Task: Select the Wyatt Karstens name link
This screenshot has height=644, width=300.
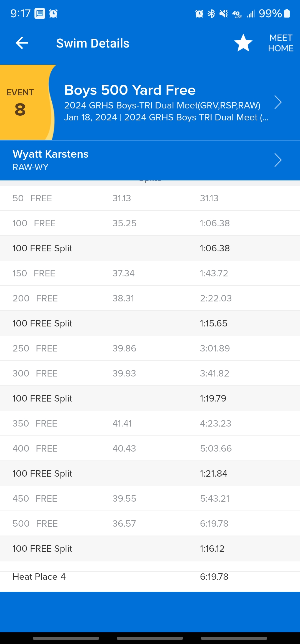Action: [51, 154]
